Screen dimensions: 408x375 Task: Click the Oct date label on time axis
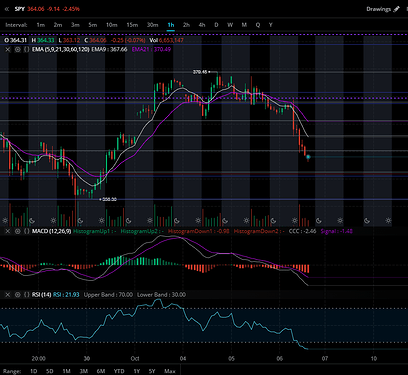135,359
